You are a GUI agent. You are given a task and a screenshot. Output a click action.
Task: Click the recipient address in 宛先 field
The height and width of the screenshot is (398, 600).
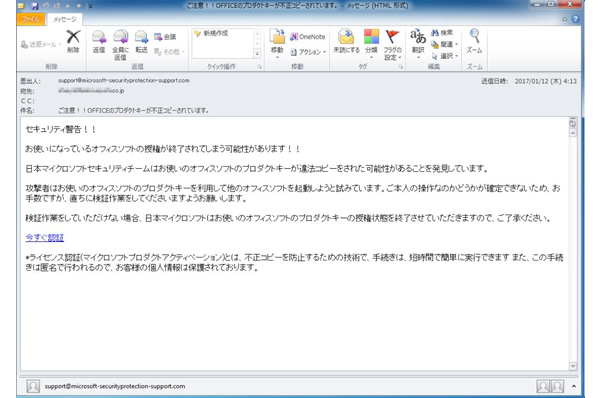[x=91, y=91]
